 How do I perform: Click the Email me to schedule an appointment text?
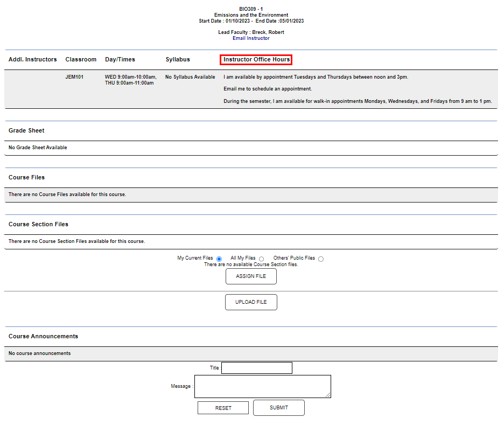[x=268, y=89]
